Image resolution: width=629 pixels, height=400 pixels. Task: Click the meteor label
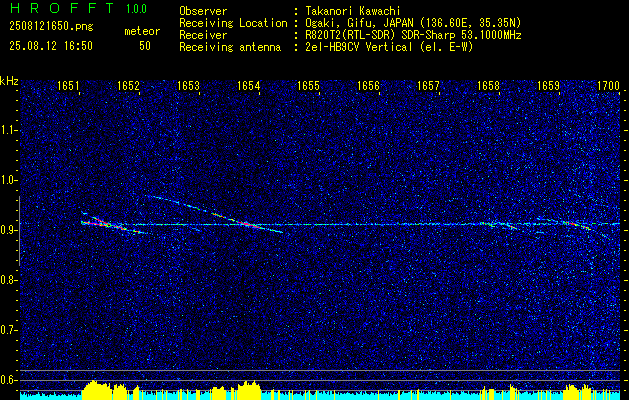point(142,31)
